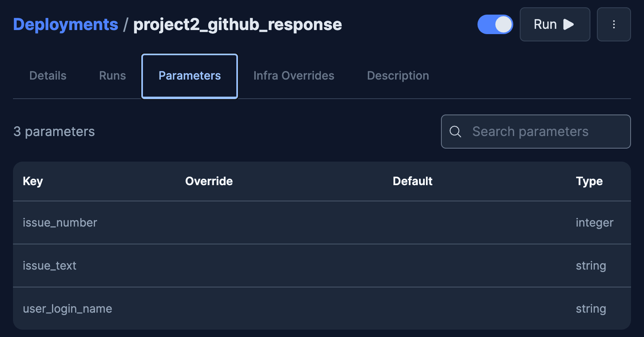The height and width of the screenshot is (337, 644).
Task: Disable the deployment enabled toggle switch
Action: (495, 24)
